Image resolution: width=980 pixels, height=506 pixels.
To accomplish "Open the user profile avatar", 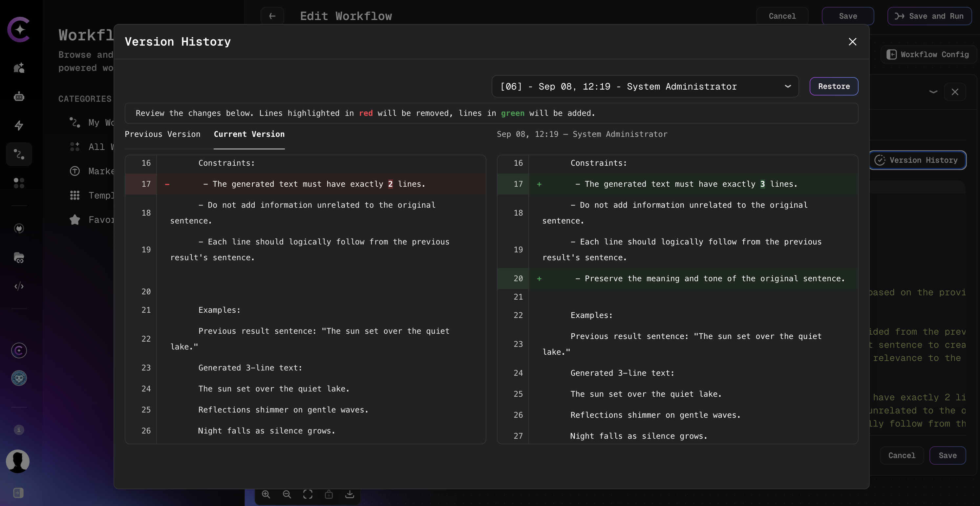I will coord(18,461).
